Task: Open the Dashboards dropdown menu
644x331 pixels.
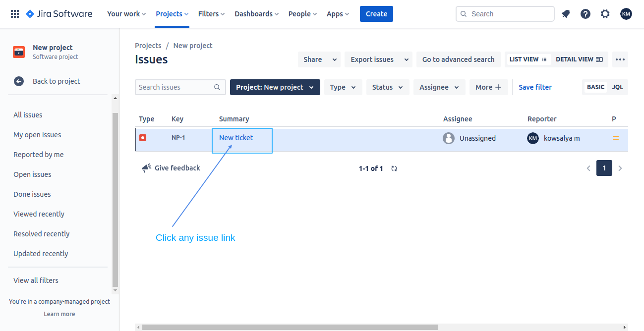Action: point(256,14)
